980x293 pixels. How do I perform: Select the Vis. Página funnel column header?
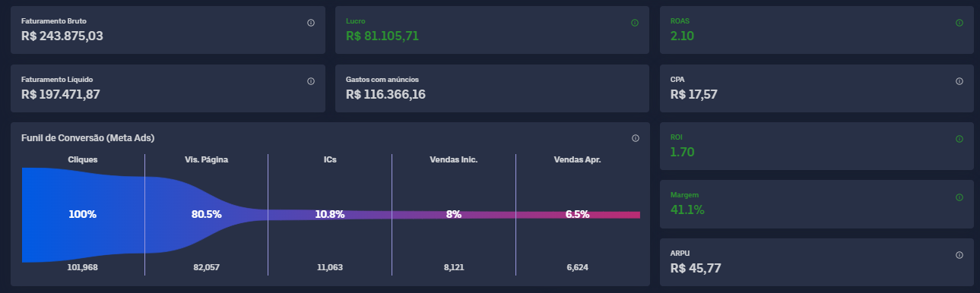[206, 160]
